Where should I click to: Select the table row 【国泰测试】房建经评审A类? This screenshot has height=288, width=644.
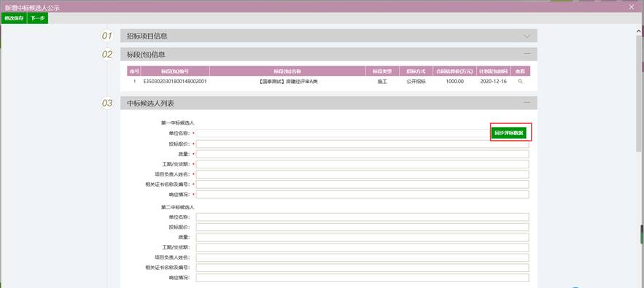[329, 82]
